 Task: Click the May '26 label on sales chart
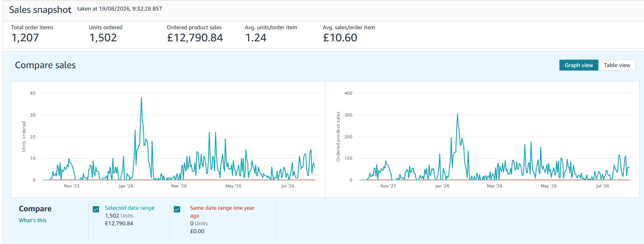tap(548, 186)
